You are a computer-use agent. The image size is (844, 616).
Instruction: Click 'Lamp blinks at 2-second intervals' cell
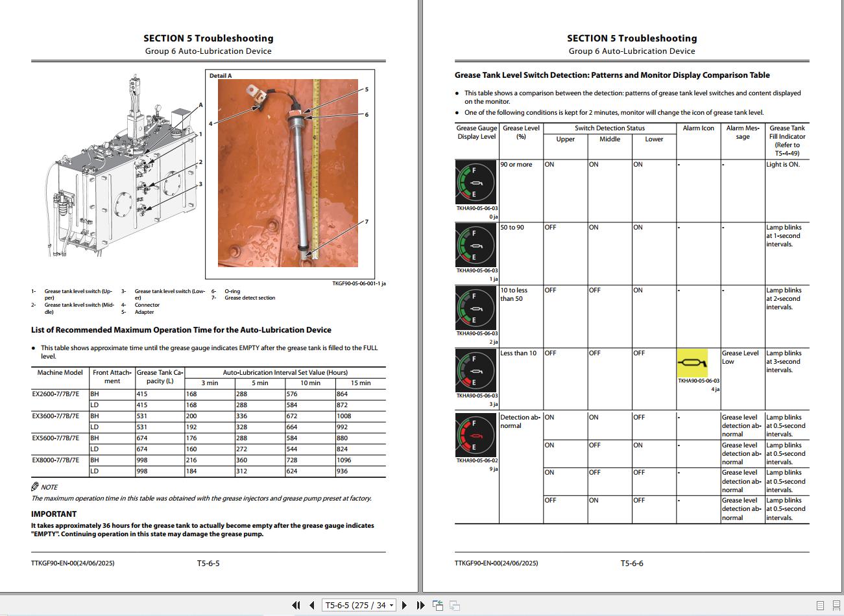(x=784, y=299)
